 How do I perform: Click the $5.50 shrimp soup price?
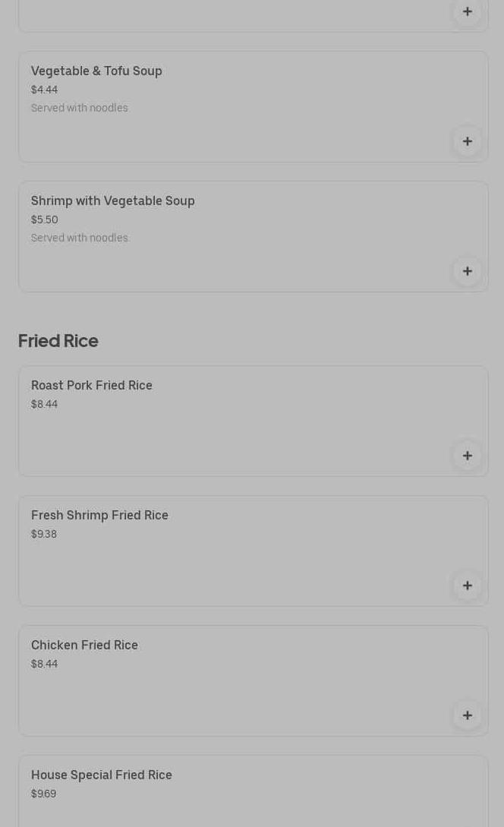pos(44,219)
